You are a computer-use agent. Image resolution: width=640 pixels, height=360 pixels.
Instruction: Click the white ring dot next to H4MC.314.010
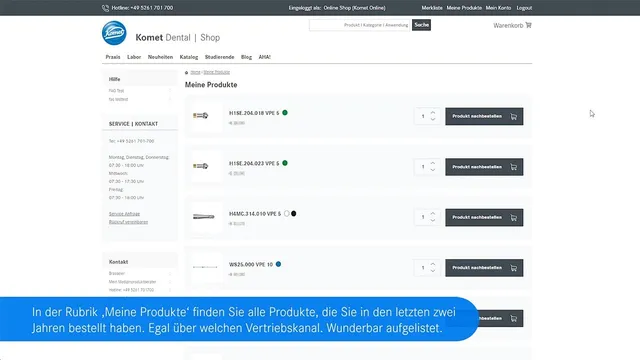pyautogui.click(x=287, y=213)
